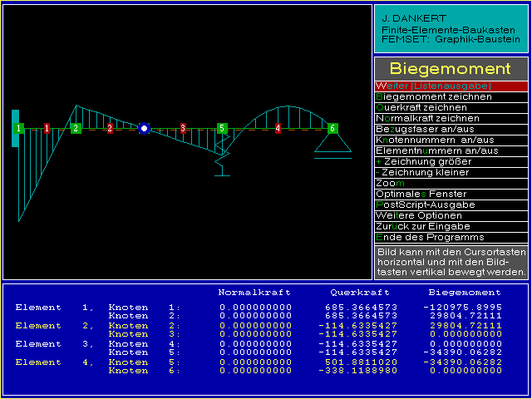
Task: Toggle Bezugsfaser an/aus
Action: point(451,129)
